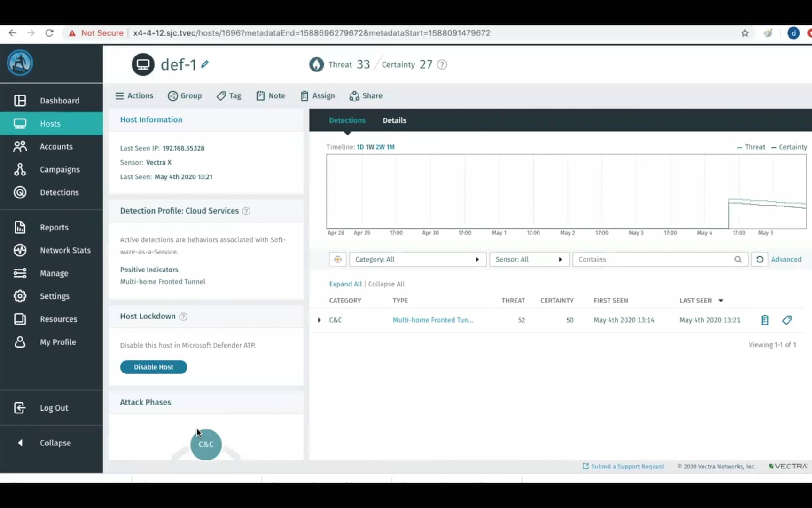
Task: Click the Disable Host button
Action: tap(153, 367)
